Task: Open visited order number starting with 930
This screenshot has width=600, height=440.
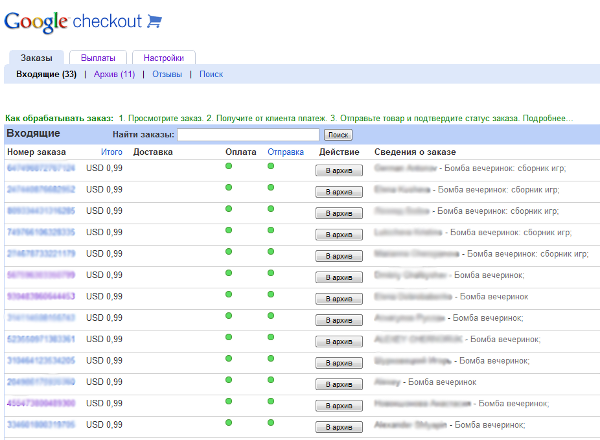Action: (41, 297)
